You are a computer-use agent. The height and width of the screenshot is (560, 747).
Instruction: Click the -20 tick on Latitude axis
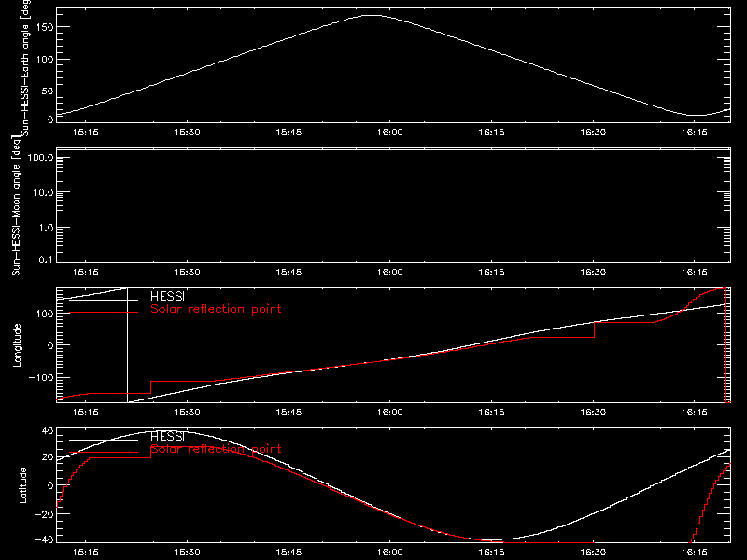tap(44, 514)
